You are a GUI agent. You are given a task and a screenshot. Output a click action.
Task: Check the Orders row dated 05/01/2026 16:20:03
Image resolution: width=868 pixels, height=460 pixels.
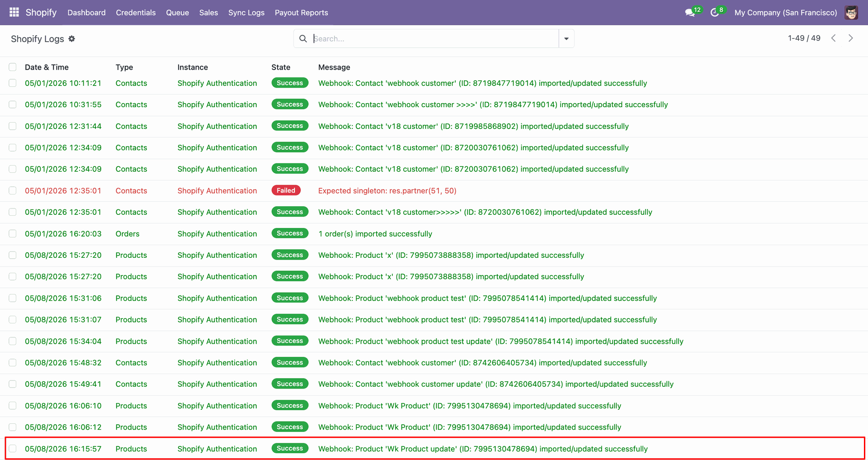[13, 234]
